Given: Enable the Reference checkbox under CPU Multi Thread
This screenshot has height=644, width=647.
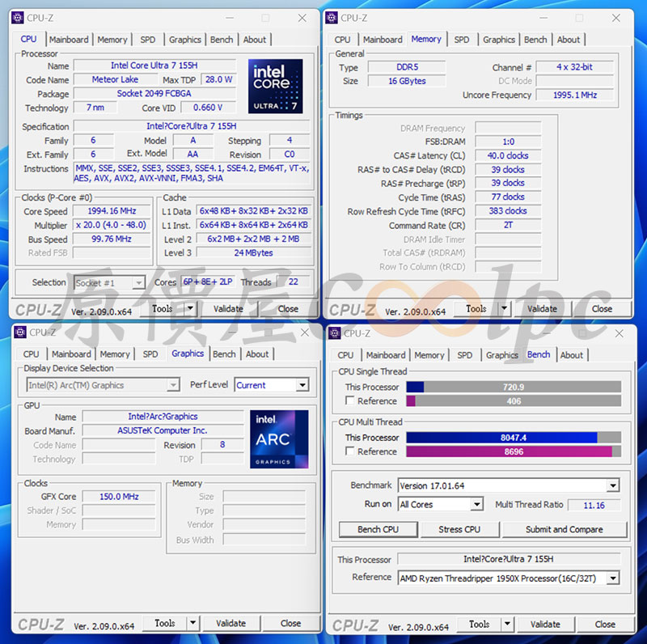Looking at the screenshot, I should coord(350,451).
